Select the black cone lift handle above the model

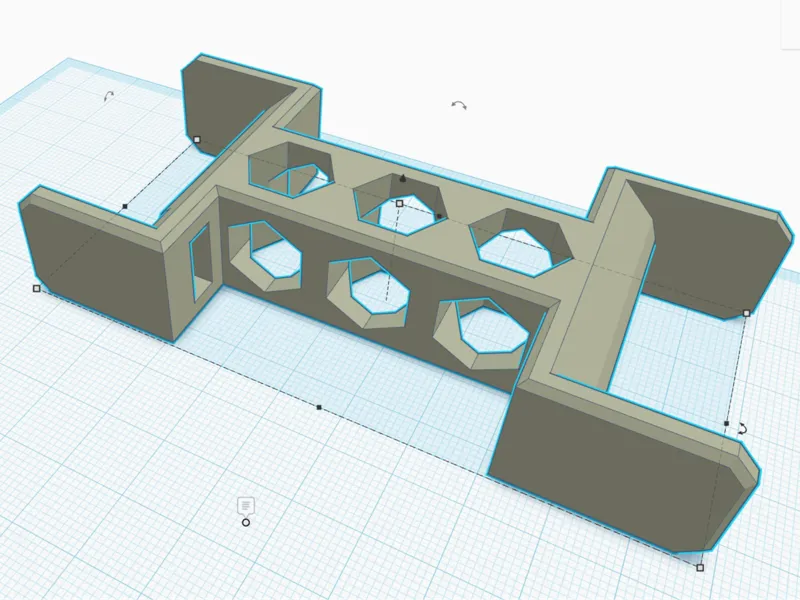point(403,178)
